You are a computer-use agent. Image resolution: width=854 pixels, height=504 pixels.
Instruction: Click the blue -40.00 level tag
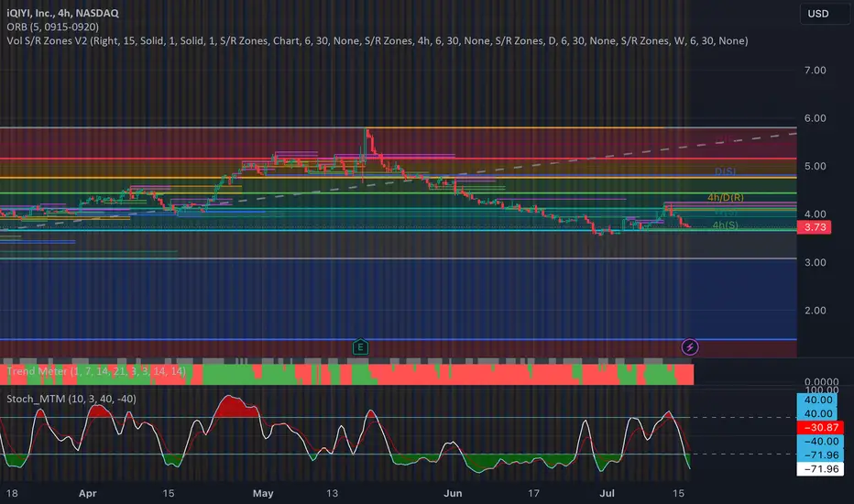[820, 442]
